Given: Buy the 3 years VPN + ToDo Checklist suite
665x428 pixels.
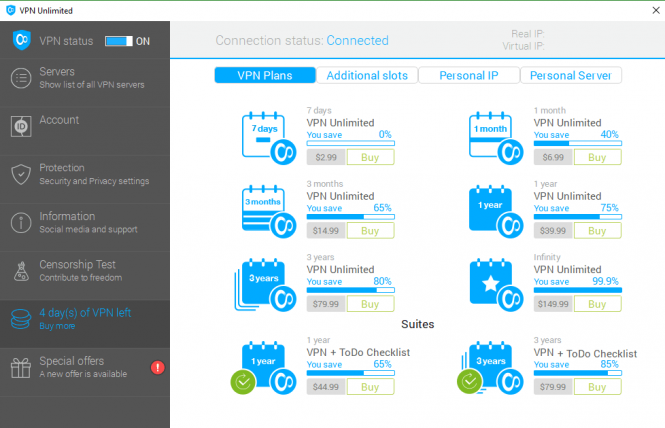Looking at the screenshot, I should [598, 387].
